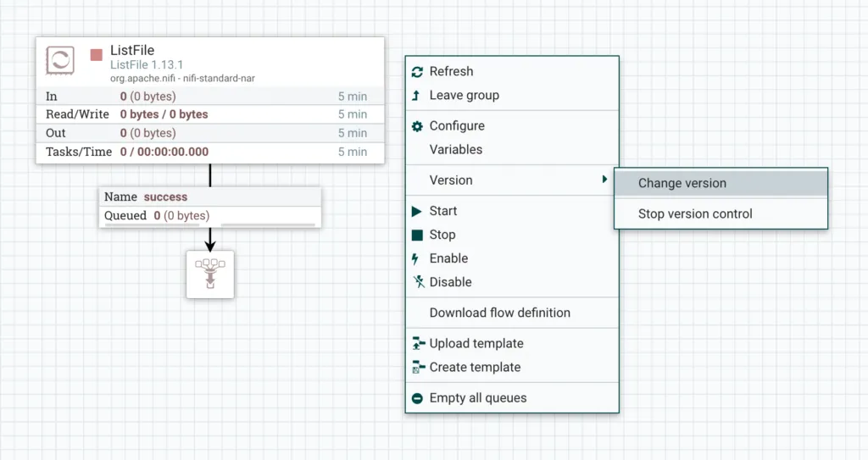The width and height of the screenshot is (868, 460).
Task: Click the Enable lightning bolt icon
Action: tap(415, 258)
